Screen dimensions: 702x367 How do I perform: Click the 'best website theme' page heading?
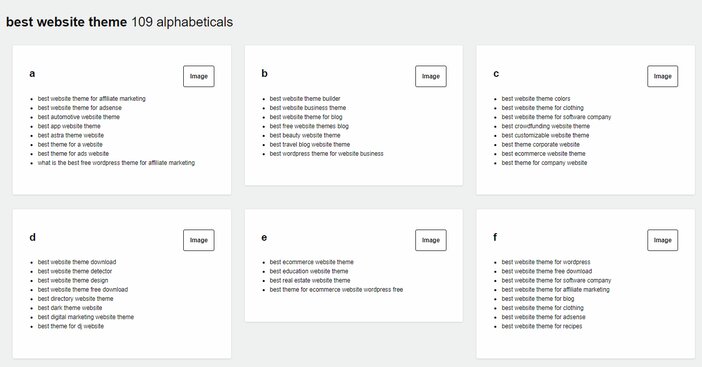click(x=66, y=22)
